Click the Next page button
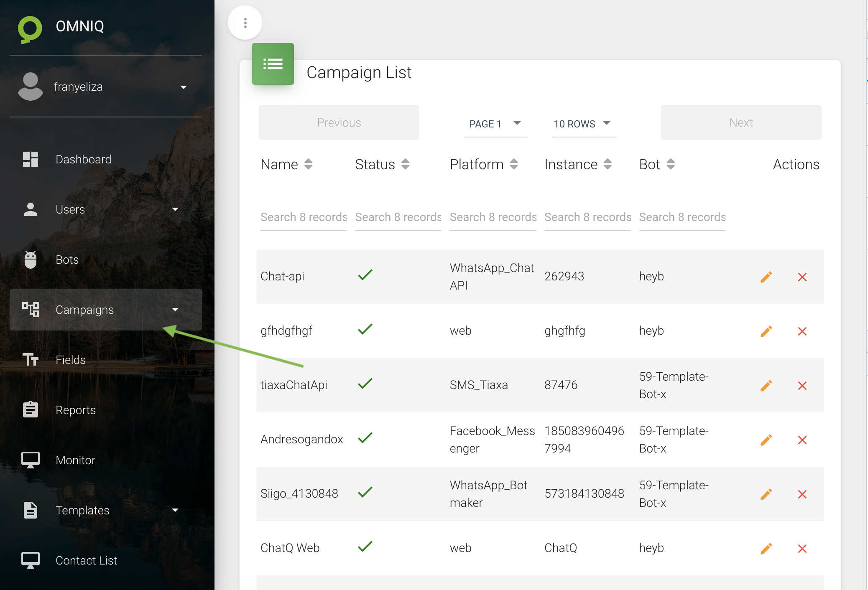Viewport: 868px width, 590px height. [x=741, y=122]
